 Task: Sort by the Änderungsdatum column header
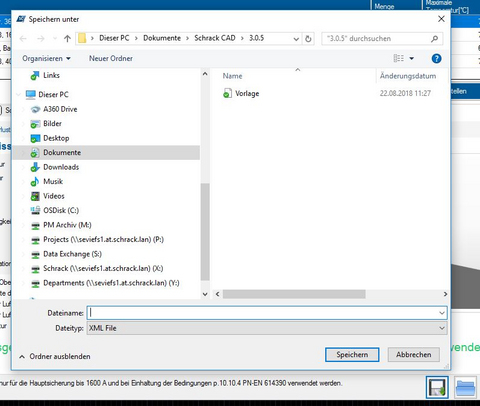coord(408,76)
